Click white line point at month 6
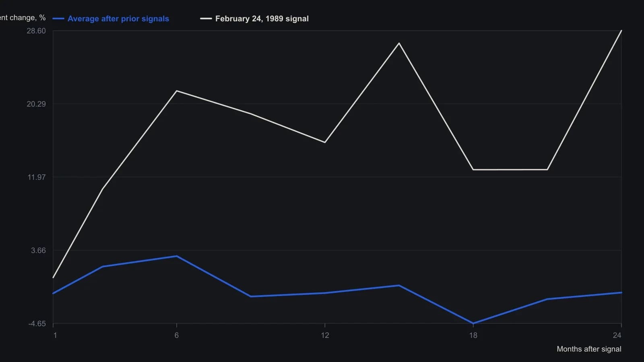 [x=176, y=91]
